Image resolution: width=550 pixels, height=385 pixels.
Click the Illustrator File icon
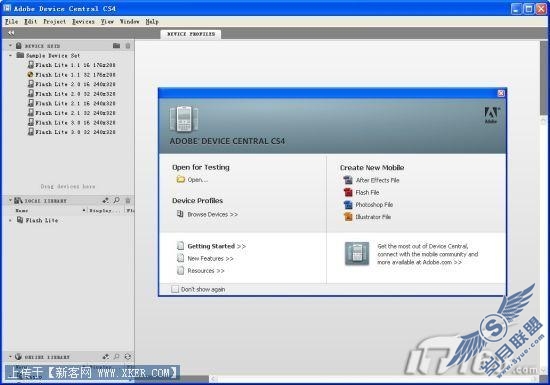[x=348, y=217]
